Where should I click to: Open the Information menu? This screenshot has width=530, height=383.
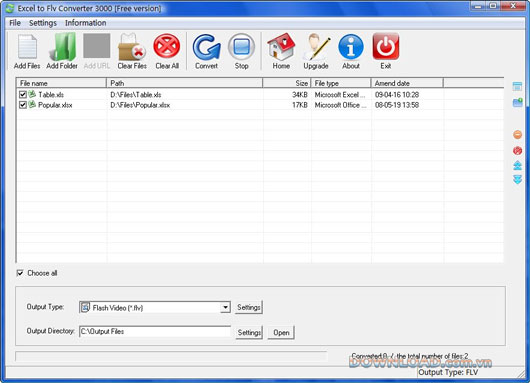click(86, 23)
